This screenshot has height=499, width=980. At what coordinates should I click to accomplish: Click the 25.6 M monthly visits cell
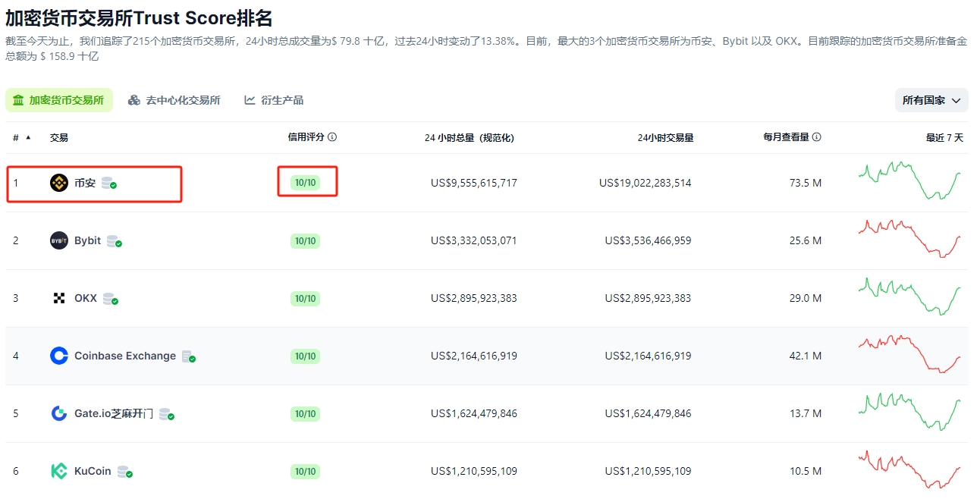[x=806, y=240]
